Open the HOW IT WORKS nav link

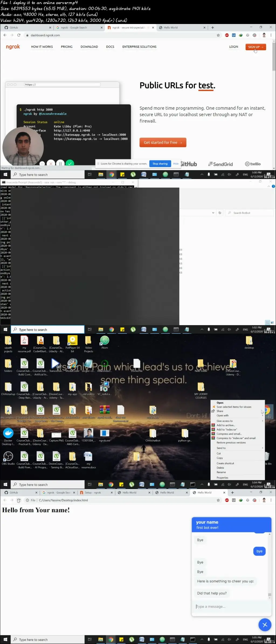[x=42, y=47]
